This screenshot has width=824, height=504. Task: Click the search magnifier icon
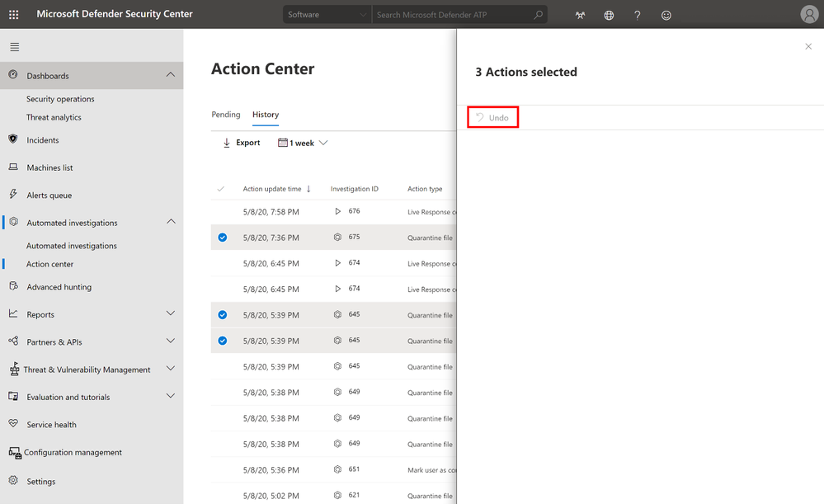tap(538, 15)
